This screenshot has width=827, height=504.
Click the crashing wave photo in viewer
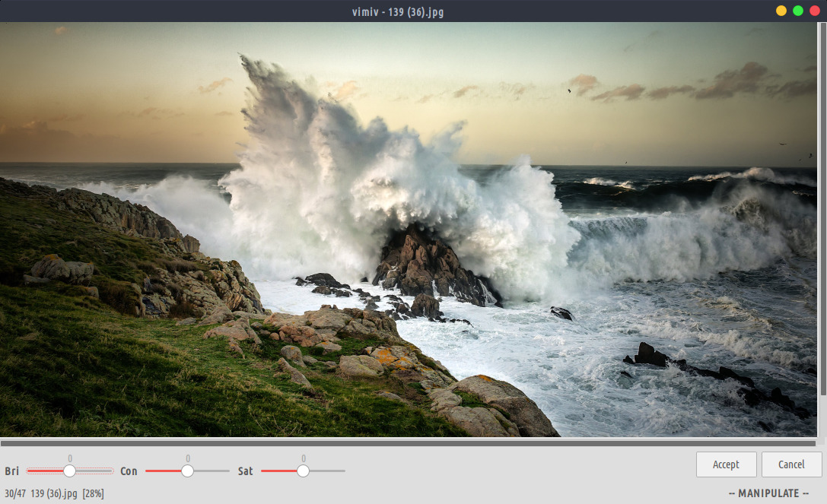click(x=409, y=230)
